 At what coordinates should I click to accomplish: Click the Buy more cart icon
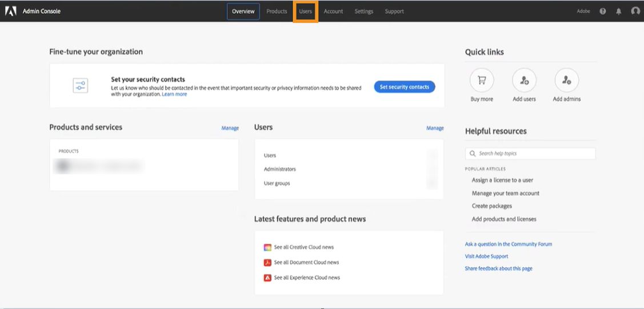click(x=482, y=81)
